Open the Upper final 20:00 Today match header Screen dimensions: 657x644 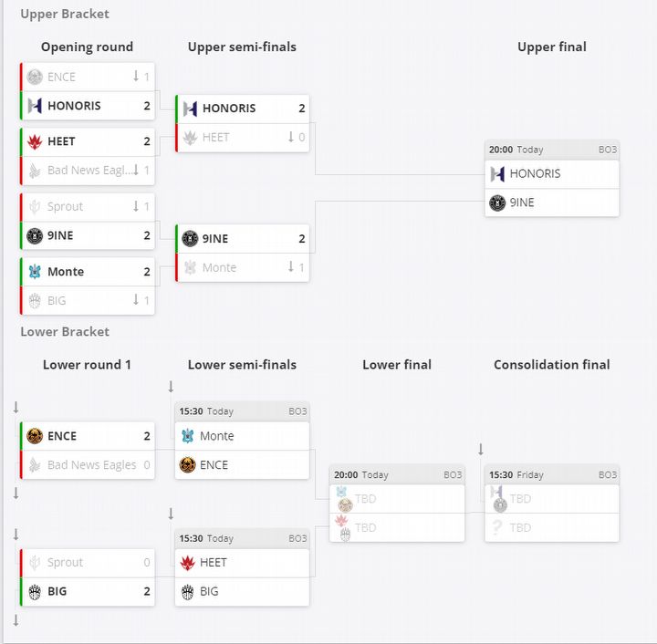(x=552, y=150)
